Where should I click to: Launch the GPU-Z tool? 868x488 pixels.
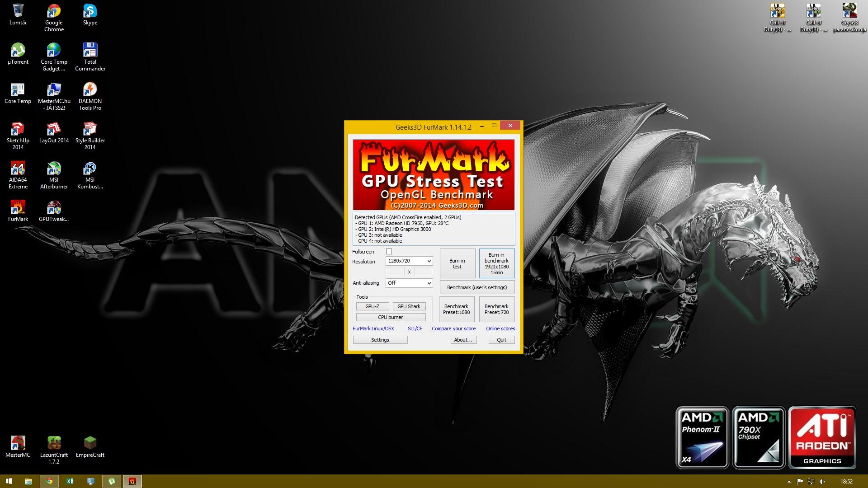[x=372, y=306]
